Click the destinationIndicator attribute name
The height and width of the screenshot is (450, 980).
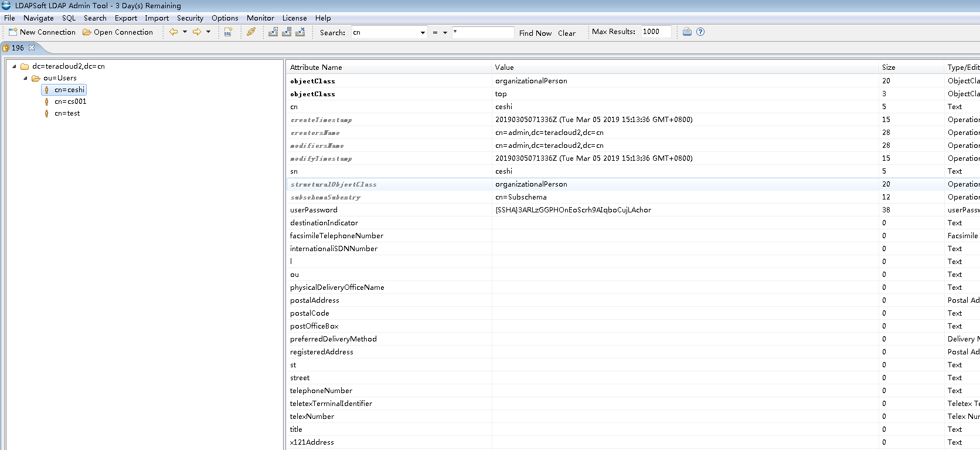click(324, 223)
